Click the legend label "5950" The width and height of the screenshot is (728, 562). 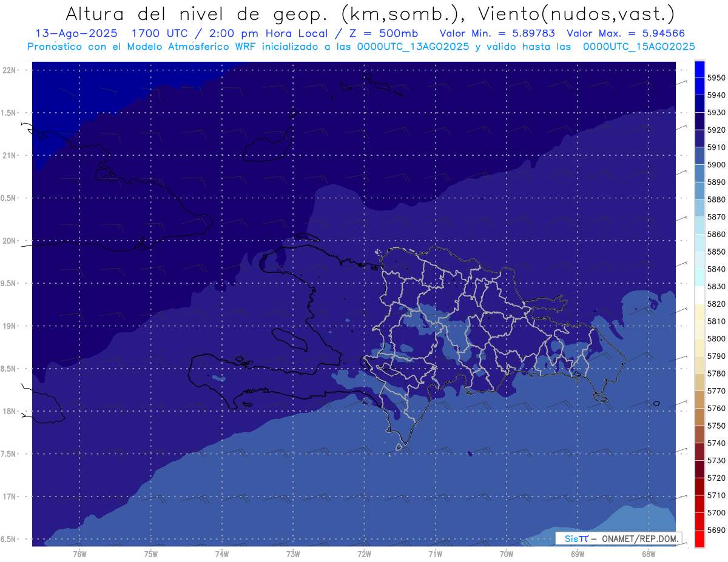point(716,78)
